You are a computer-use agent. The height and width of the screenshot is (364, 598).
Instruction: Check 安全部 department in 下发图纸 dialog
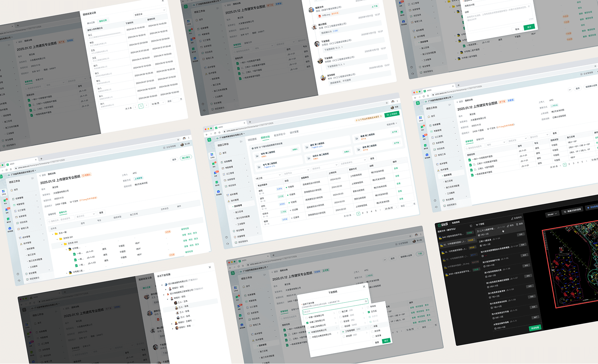tap(341, 322)
